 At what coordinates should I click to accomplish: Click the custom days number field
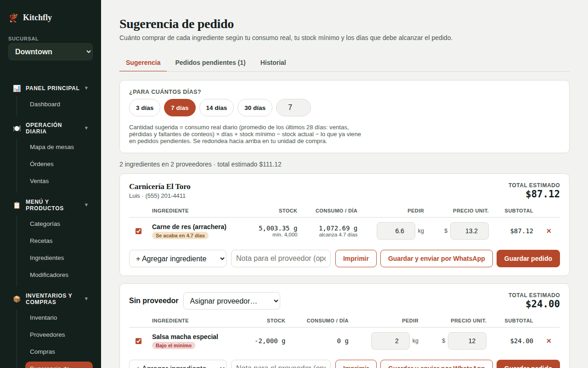[294, 108]
